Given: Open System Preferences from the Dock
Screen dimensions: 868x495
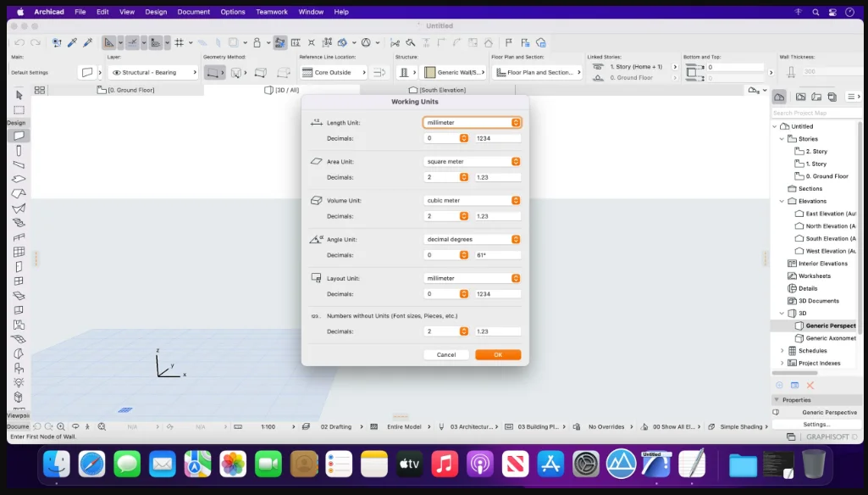Looking at the screenshot, I should (586, 464).
